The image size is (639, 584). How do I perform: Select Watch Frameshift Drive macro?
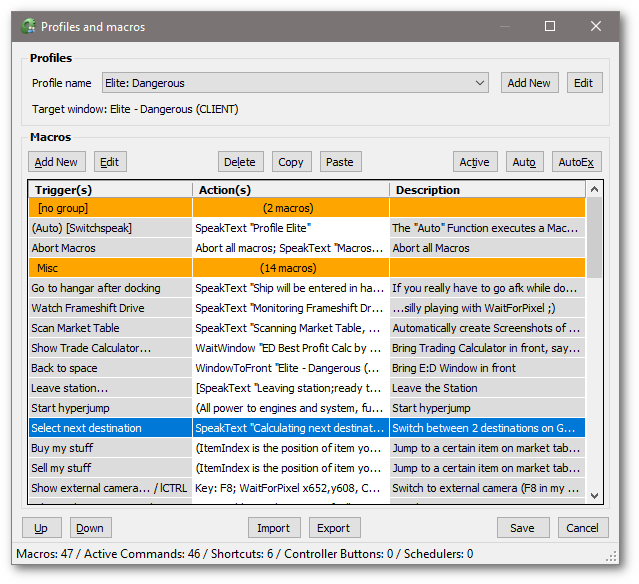pyautogui.click(x=110, y=308)
